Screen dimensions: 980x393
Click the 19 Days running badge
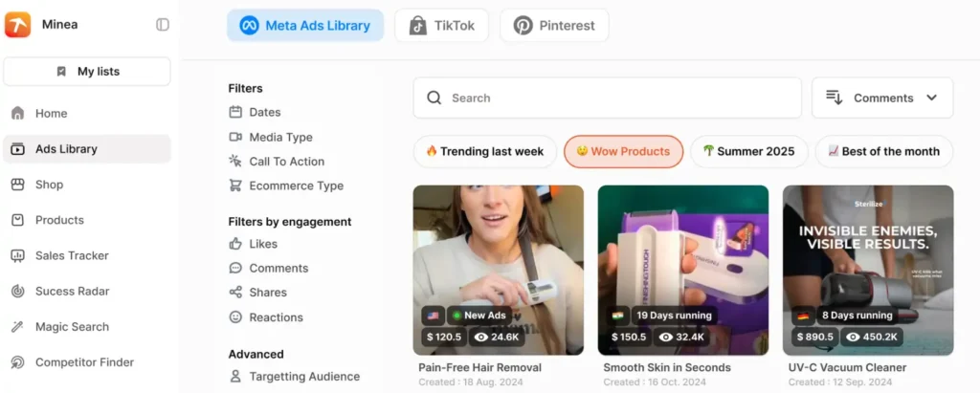674,316
